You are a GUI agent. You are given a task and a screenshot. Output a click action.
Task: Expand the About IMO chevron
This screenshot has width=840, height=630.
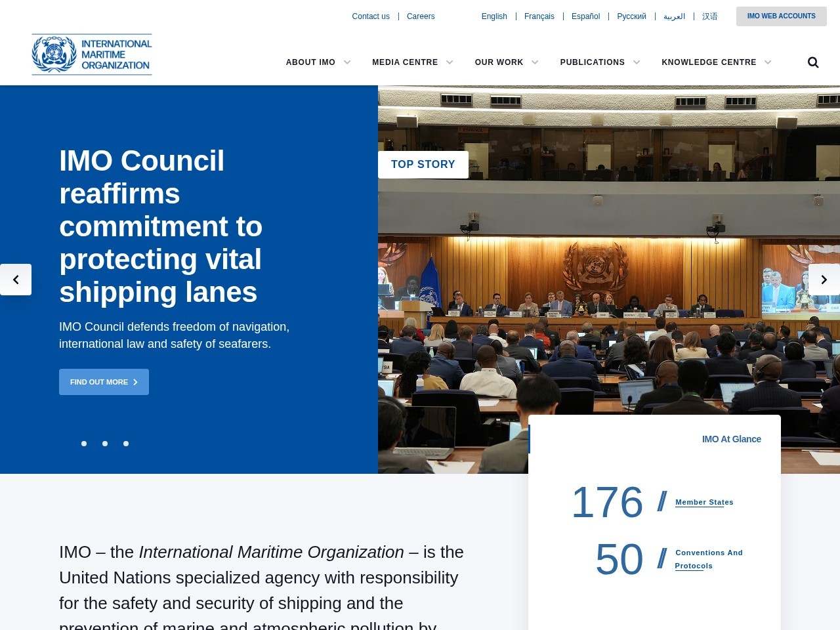pyautogui.click(x=347, y=62)
